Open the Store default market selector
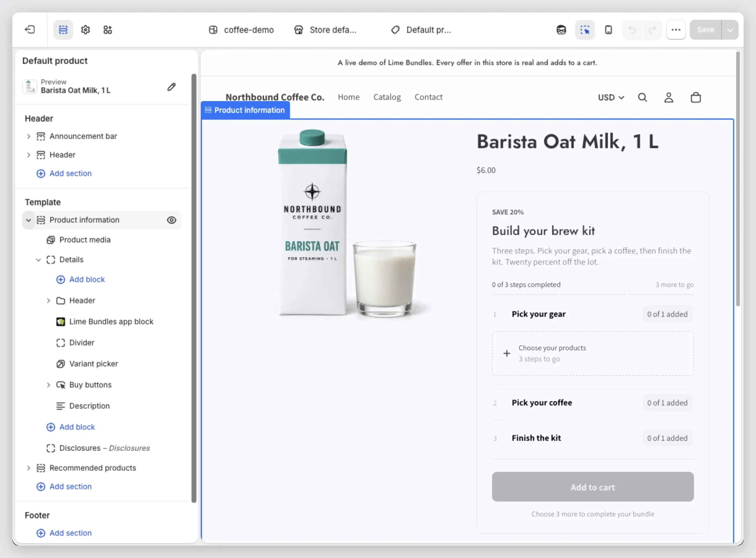 (x=325, y=30)
